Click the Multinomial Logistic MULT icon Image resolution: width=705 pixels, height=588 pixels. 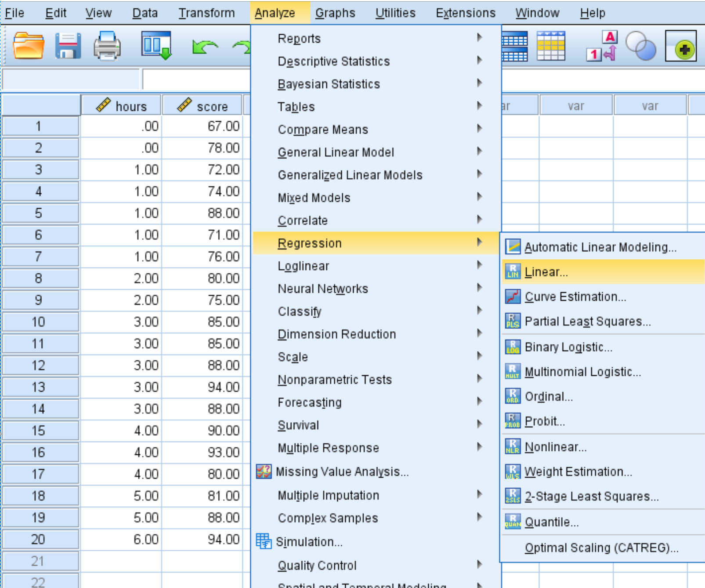pos(513,372)
